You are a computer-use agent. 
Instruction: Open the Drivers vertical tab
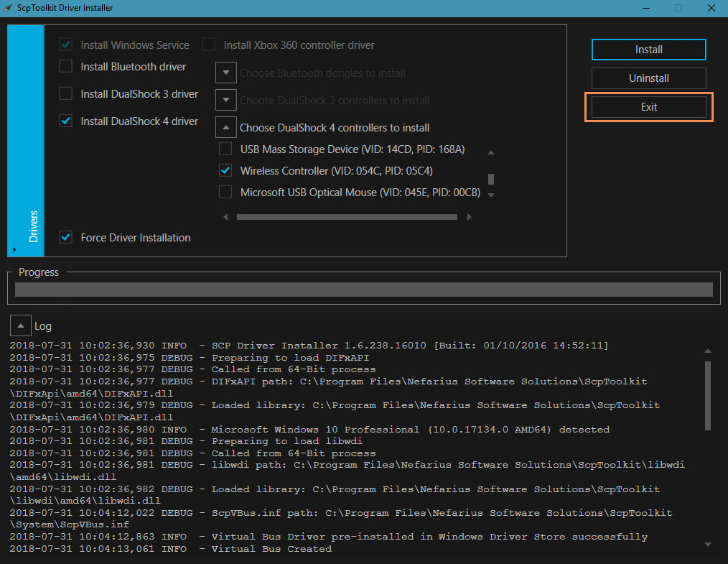pyautogui.click(x=33, y=226)
